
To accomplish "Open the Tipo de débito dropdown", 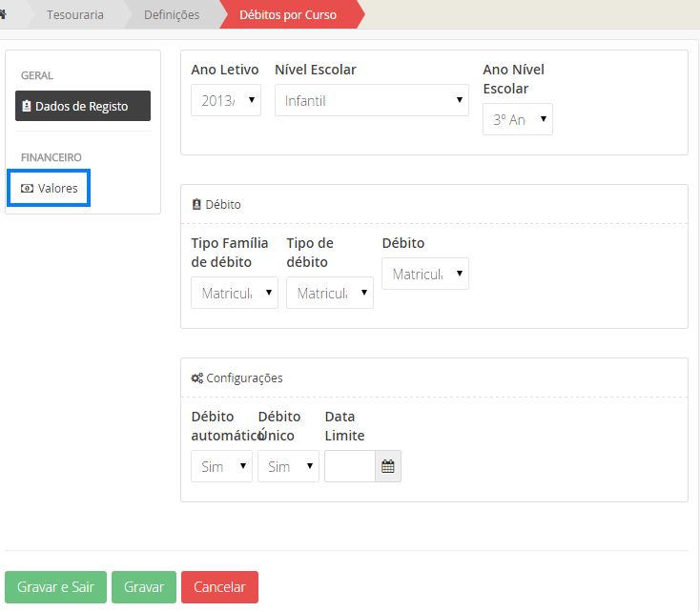I will [x=330, y=293].
